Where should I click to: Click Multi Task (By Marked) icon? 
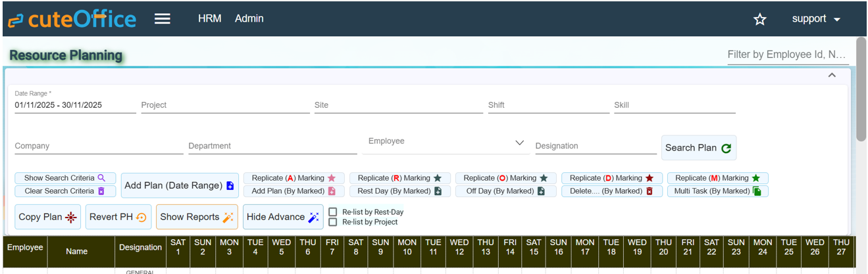[x=757, y=191]
